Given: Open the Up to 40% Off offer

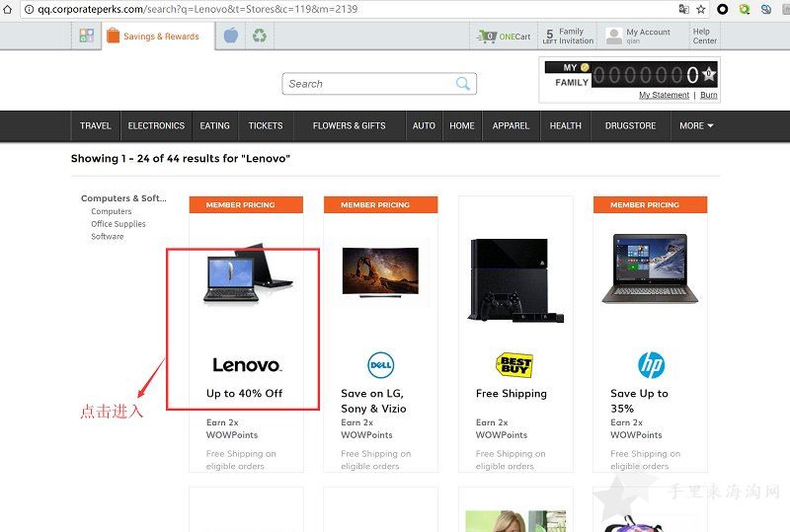Looking at the screenshot, I should pyautogui.click(x=244, y=394).
